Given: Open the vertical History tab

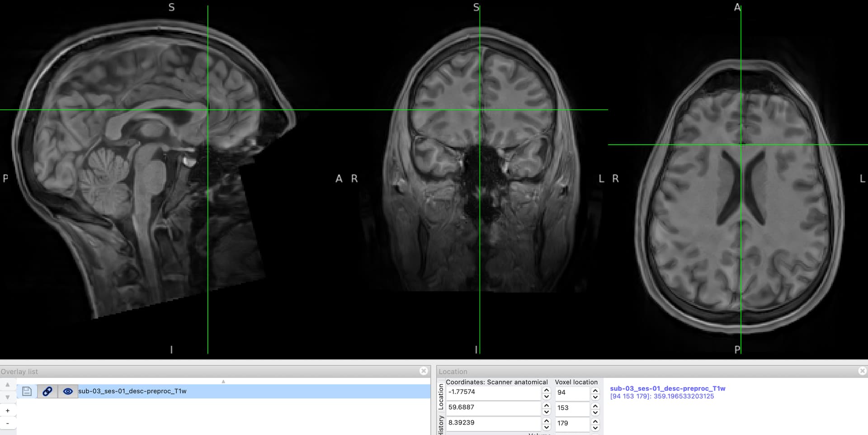Looking at the screenshot, I should tap(441, 425).
